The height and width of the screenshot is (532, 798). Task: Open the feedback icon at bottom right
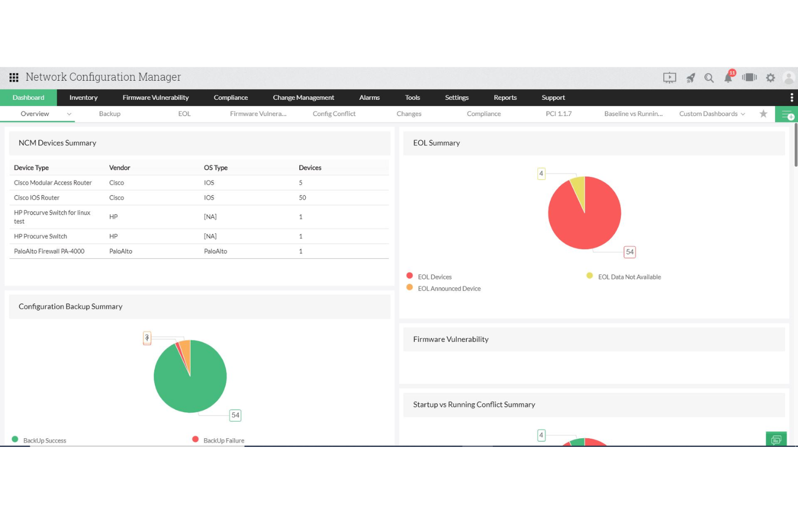click(x=776, y=439)
